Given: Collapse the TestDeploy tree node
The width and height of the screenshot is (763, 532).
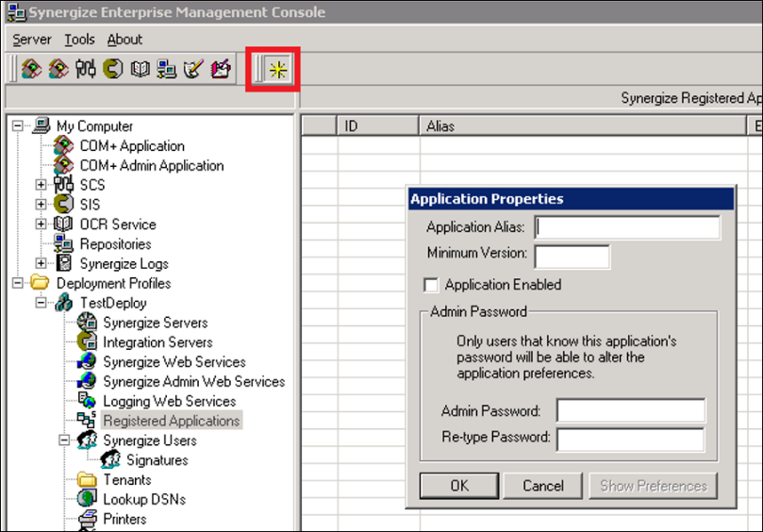Looking at the screenshot, I should tap(41, 303).
